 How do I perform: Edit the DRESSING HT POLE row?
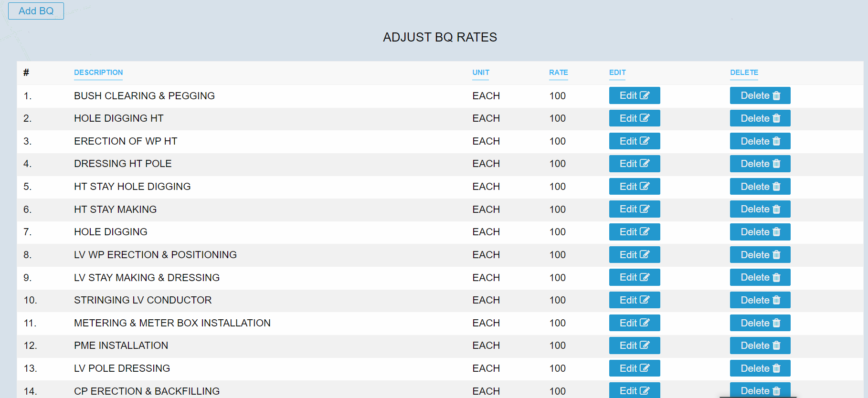pos(635,164)
